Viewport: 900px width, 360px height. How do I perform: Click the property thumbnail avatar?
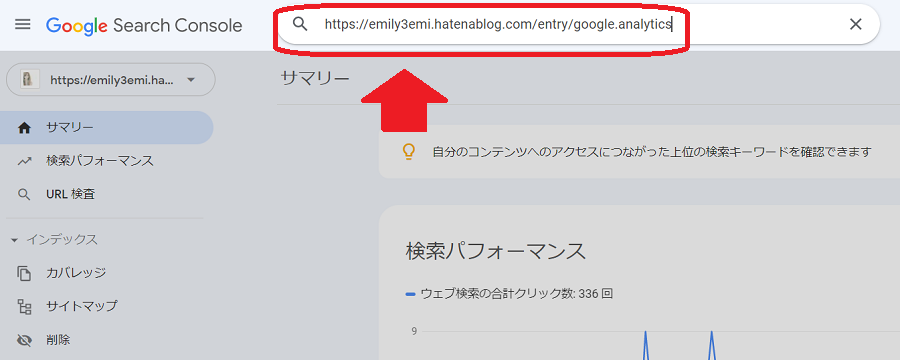[x=29, y=80]
